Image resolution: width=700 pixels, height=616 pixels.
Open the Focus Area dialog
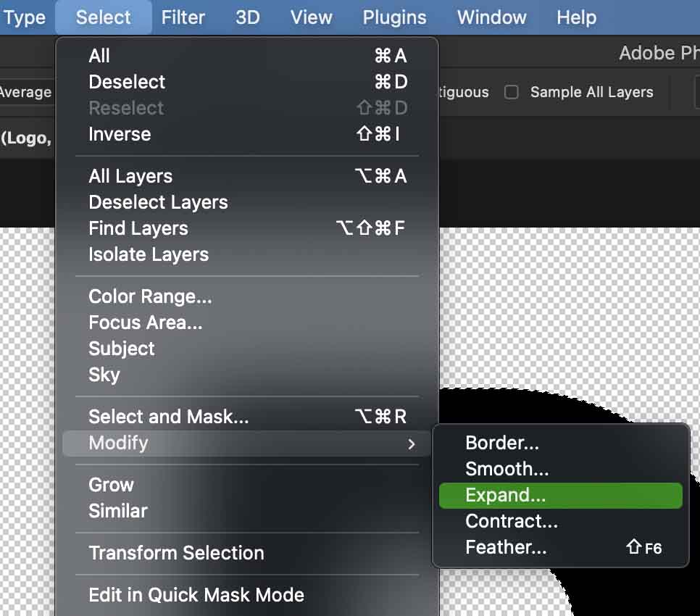click(247, 322)
